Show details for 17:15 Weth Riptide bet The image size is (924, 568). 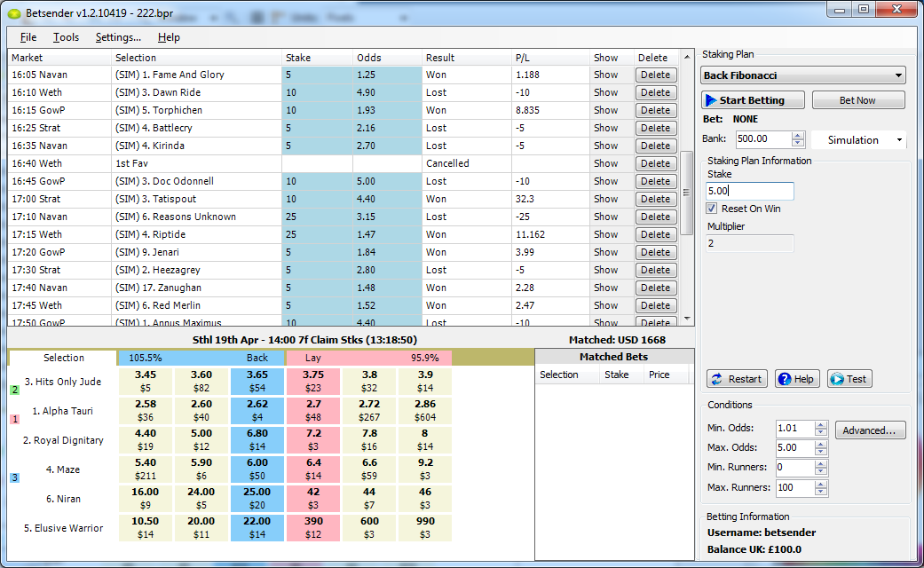point(605,234)
